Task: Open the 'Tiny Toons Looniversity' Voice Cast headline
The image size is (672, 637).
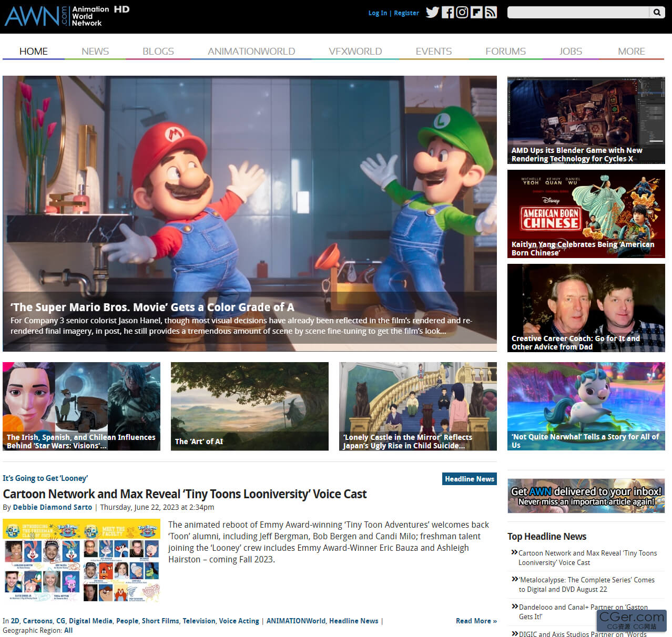Action: tap(185, 494)
